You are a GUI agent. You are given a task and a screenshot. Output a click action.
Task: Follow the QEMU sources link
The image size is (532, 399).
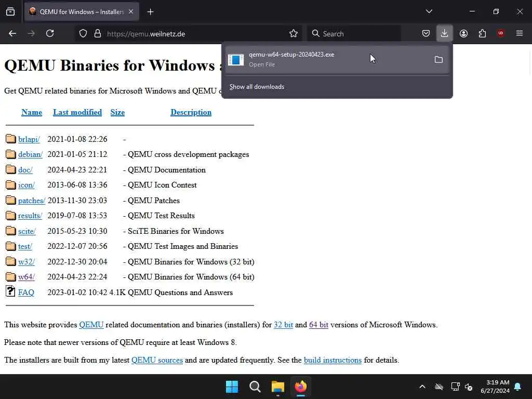[x=157, y=361]
